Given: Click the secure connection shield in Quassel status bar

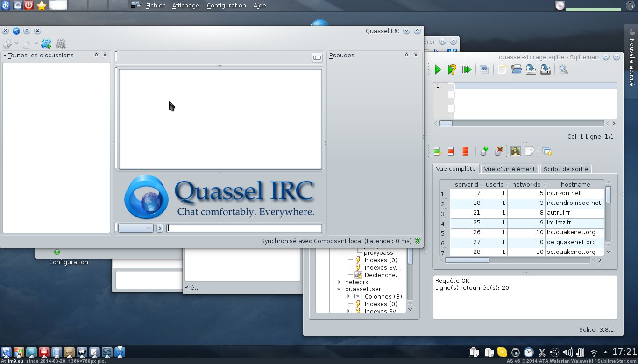Looking at the screenshot, I should click(x=418, y=241).
